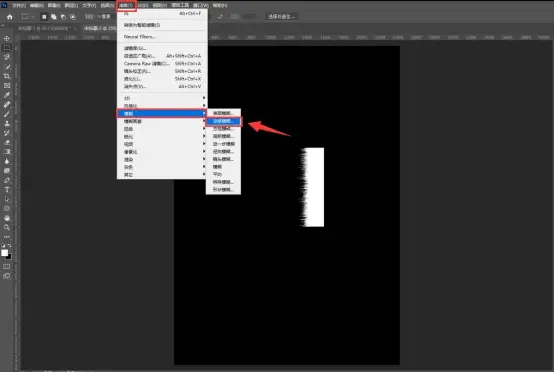
Task: Click the white foreground color swatch
Action: (x=4, y=253)
